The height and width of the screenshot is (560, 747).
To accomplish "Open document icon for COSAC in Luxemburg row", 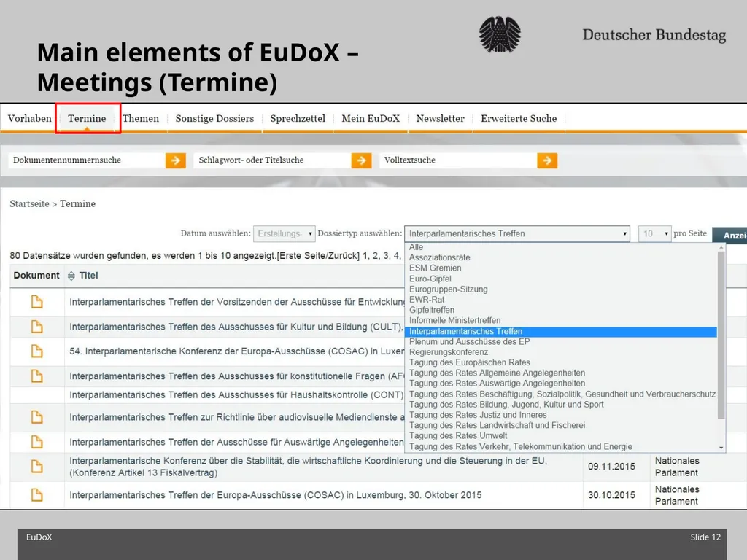I will click(36, 495).
